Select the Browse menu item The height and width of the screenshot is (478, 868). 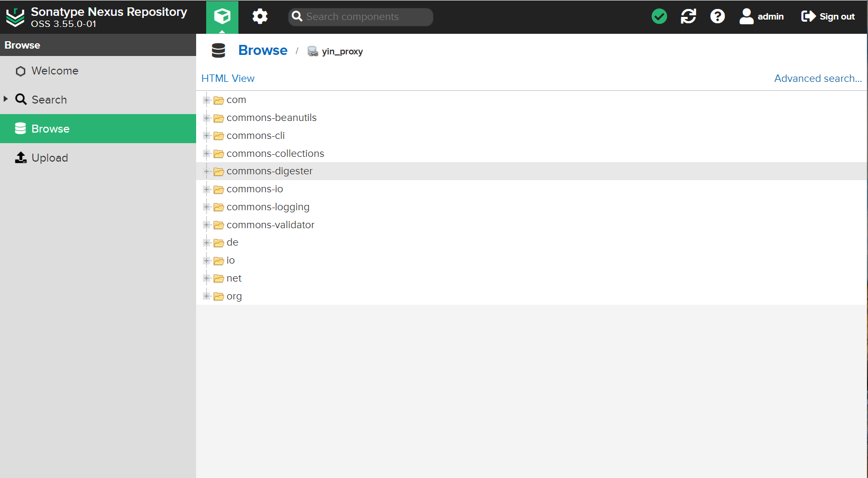pos(98,128)
